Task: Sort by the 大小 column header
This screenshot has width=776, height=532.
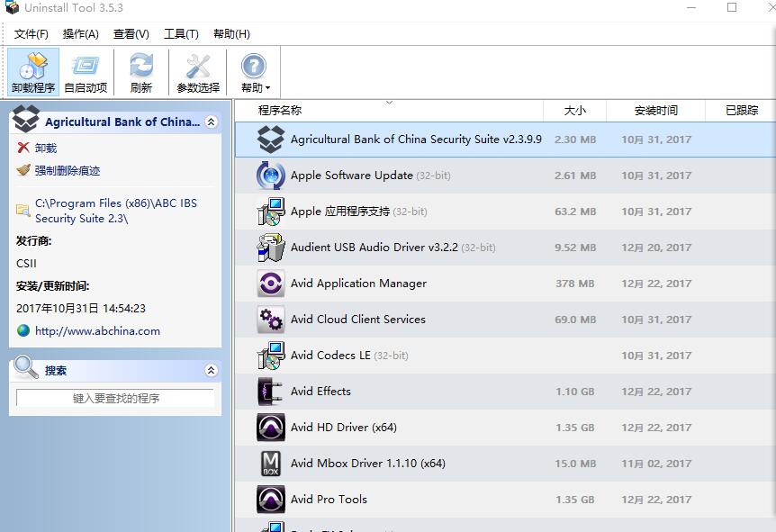Action: pyautogui.click(x=574, y=111)
